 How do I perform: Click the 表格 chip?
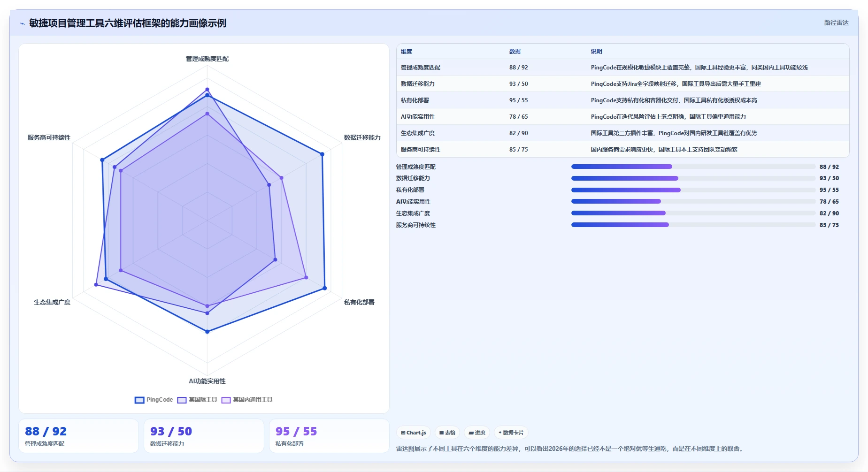click(x=447, y=433)
